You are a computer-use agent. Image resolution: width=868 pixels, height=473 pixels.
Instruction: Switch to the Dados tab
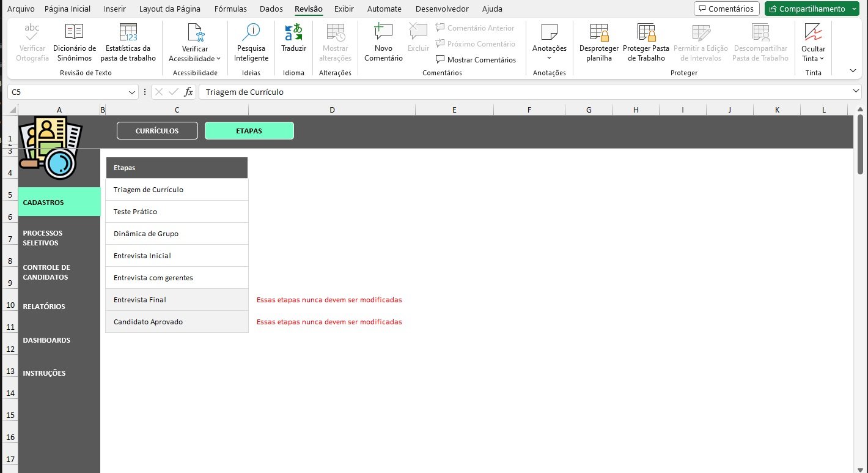[x=271, y=9]
